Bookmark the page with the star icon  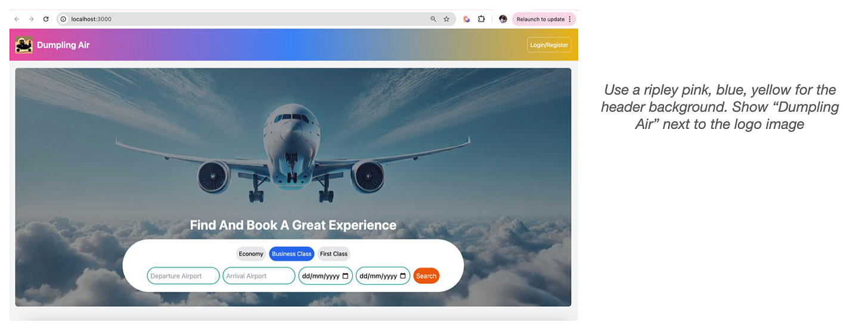coord(447,19)
